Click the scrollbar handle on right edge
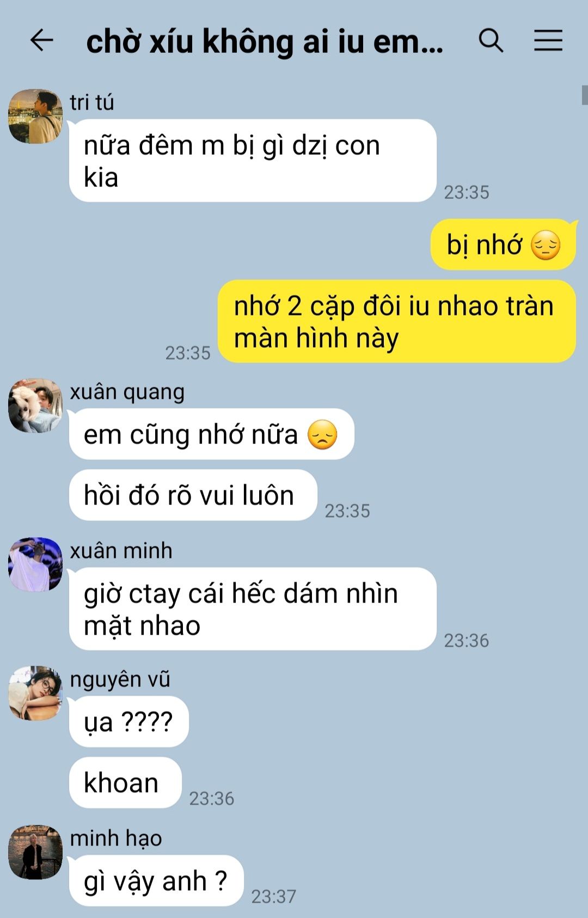 584,95
